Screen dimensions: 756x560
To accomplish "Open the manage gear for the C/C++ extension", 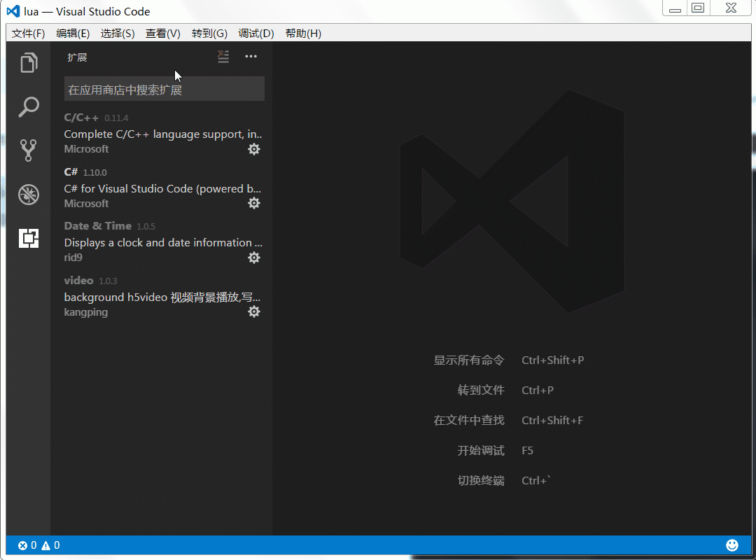I will click(x=254, y=148).
